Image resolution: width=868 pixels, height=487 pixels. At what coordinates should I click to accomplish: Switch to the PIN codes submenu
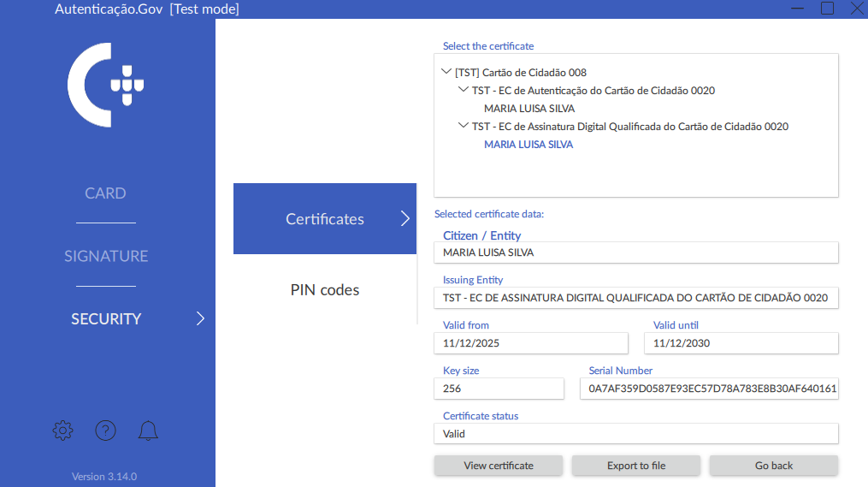coord(325,290)
